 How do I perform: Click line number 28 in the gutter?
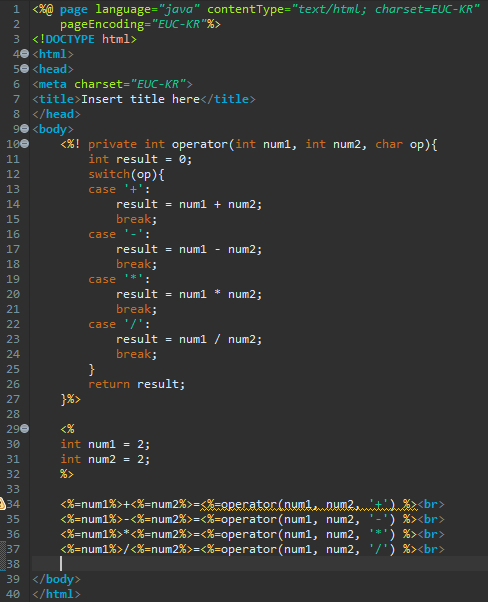[x=13, y=414]
